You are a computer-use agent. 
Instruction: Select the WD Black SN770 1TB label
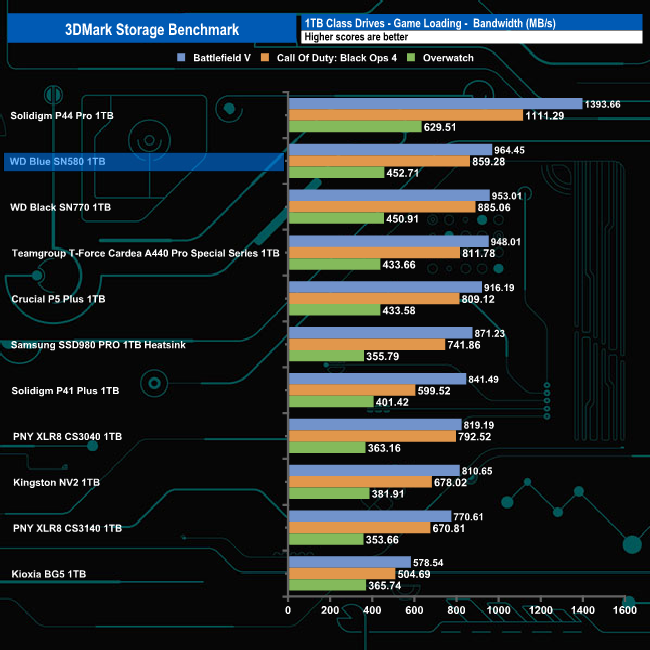61,207
